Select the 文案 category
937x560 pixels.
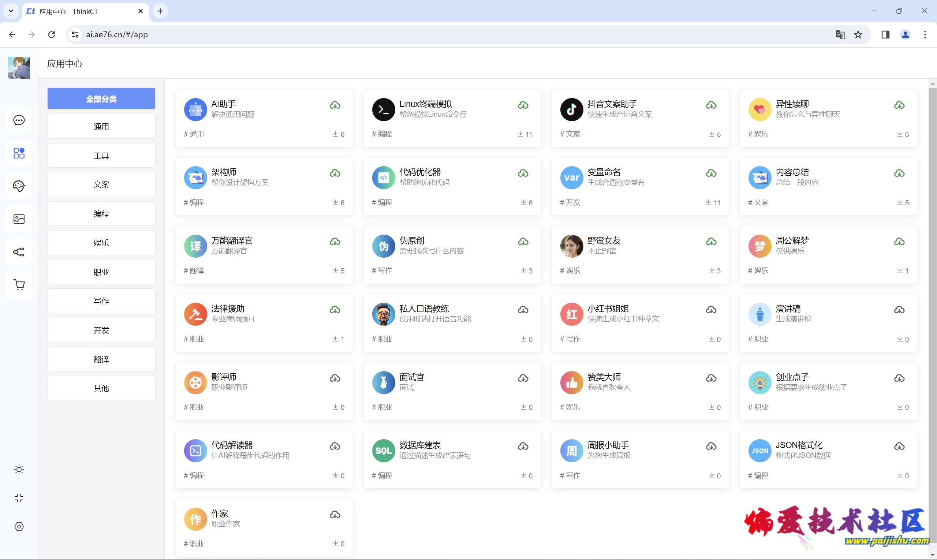(101, 184)
